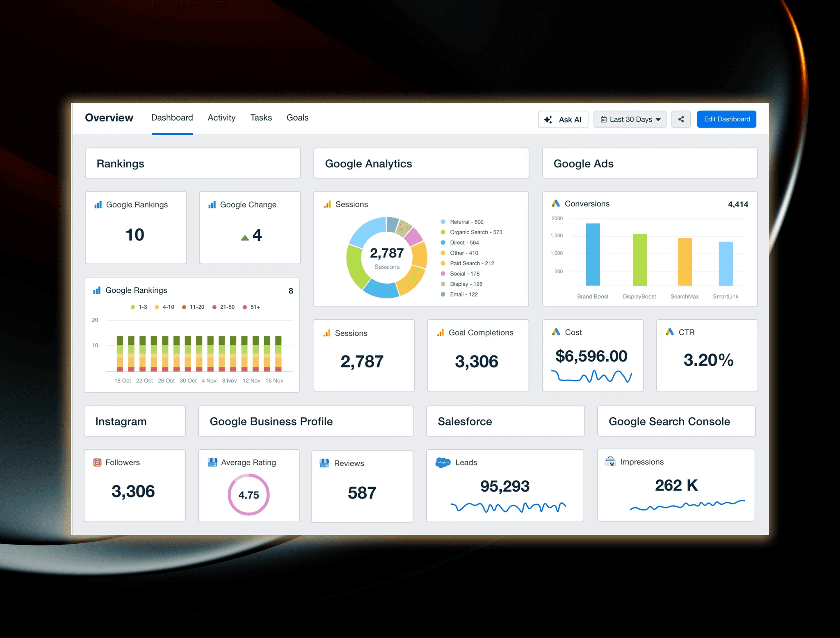Click the Google Ads icon on Cost card
This screenshot has width=840, height=638.
click(556, 332)
